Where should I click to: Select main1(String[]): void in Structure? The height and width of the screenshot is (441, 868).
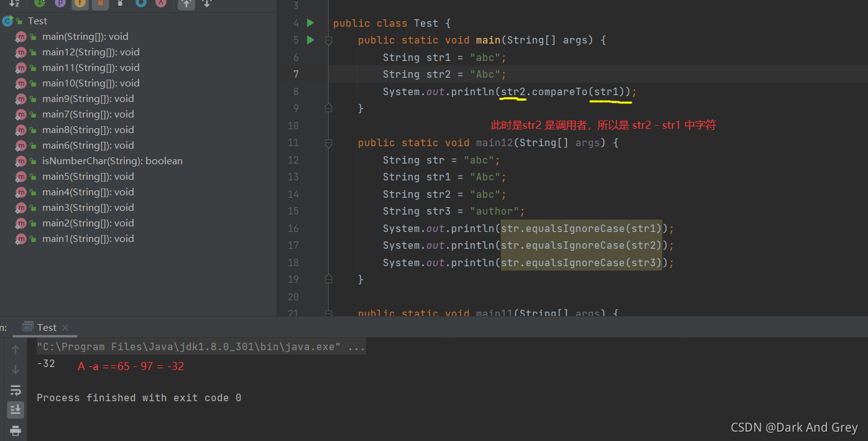tap(88, 239)
